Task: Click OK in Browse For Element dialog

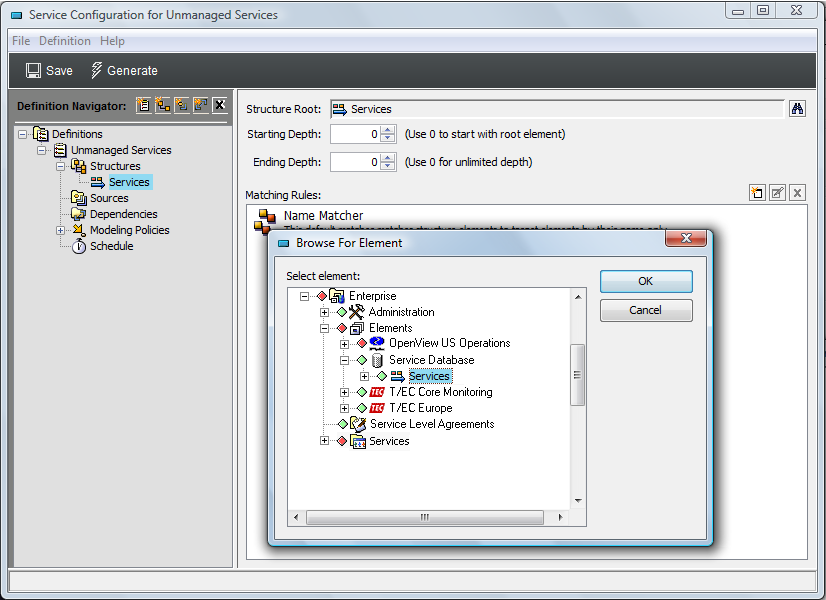Action: click(646, 281)
